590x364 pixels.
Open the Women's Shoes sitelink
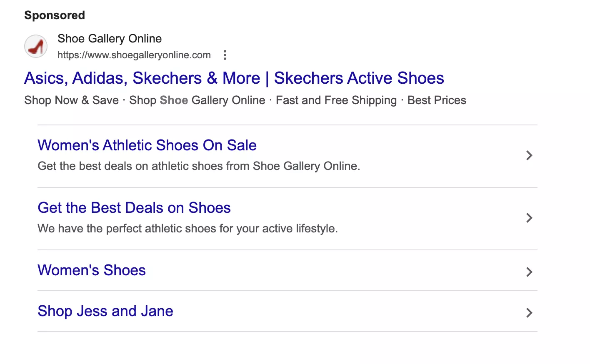[x=91, y=270]
